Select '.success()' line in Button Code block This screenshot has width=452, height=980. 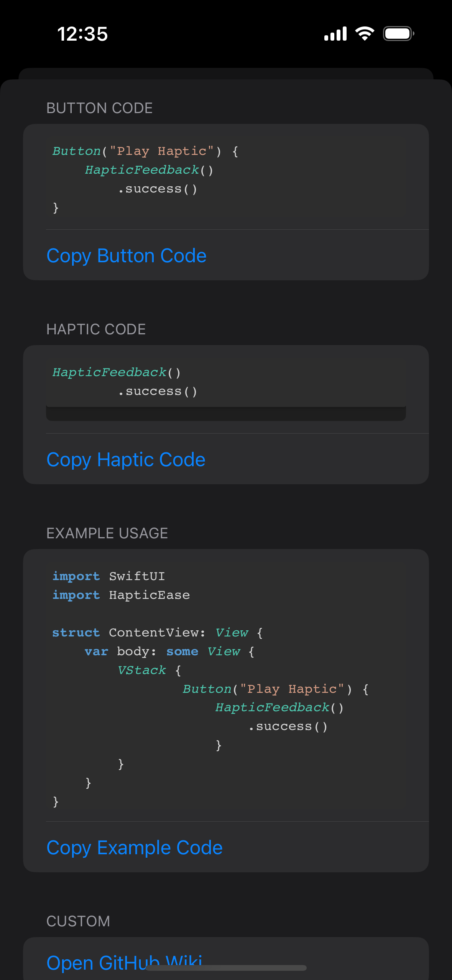coord(158,189)
